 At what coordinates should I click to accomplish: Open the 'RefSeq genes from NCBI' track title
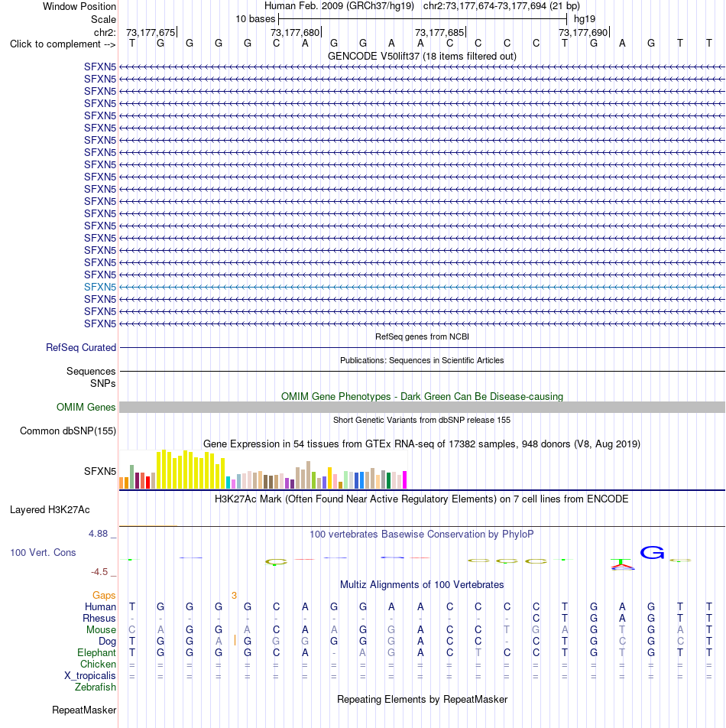pyautogui.click(x=422, y=336)
